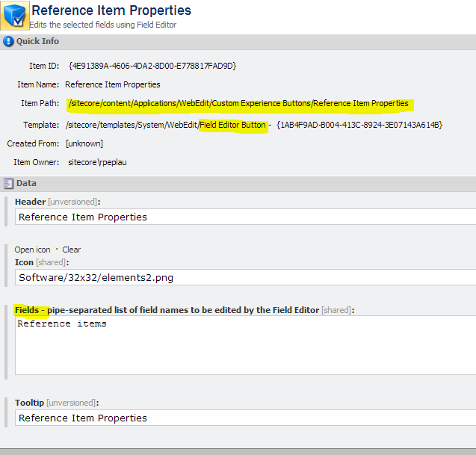Click the Open icon link
This screenshot has width=476, height=455.
[32, 250]
